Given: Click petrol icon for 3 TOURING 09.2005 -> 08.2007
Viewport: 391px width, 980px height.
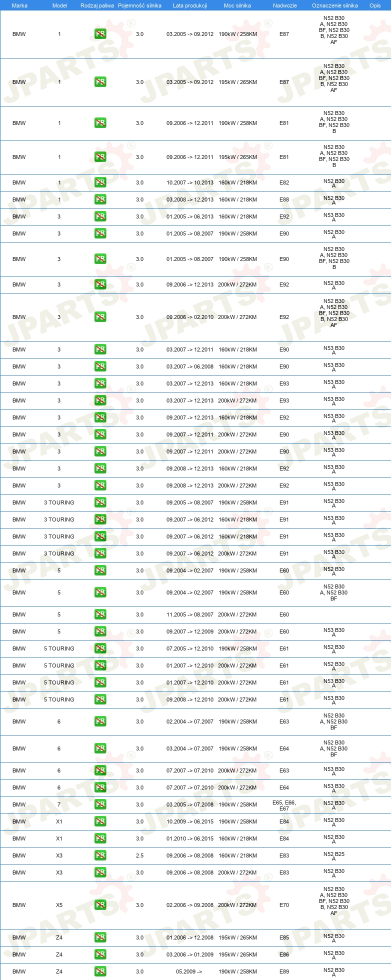Looking at the screenshot, I should point(100,502).
